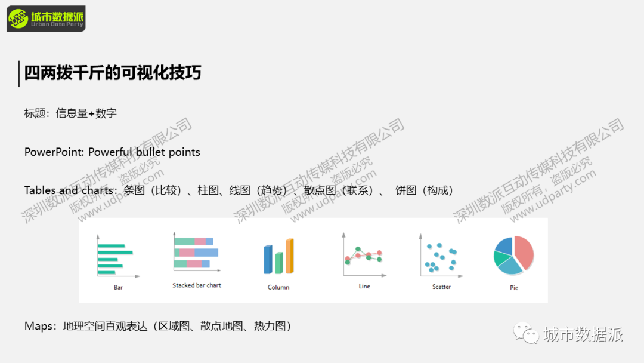Click the 'Stacked bar chart' caption
644x363 pixels.
(197, 285)
